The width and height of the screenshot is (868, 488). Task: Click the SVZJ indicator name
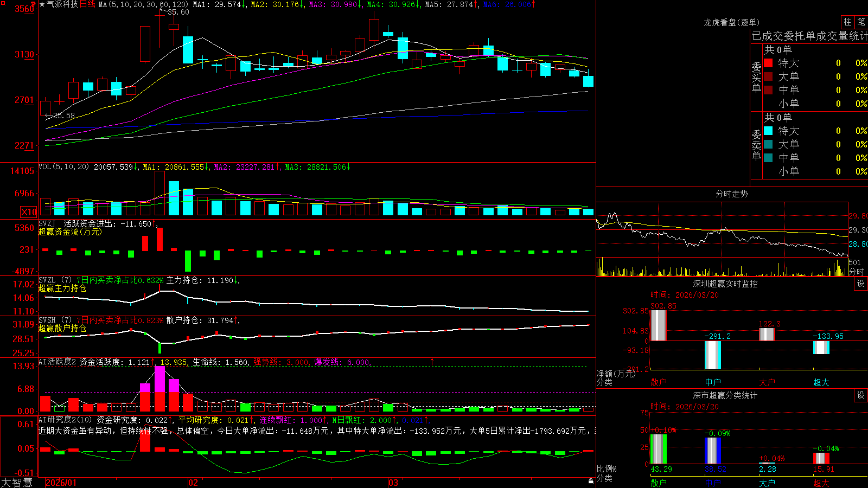(47, 224)
